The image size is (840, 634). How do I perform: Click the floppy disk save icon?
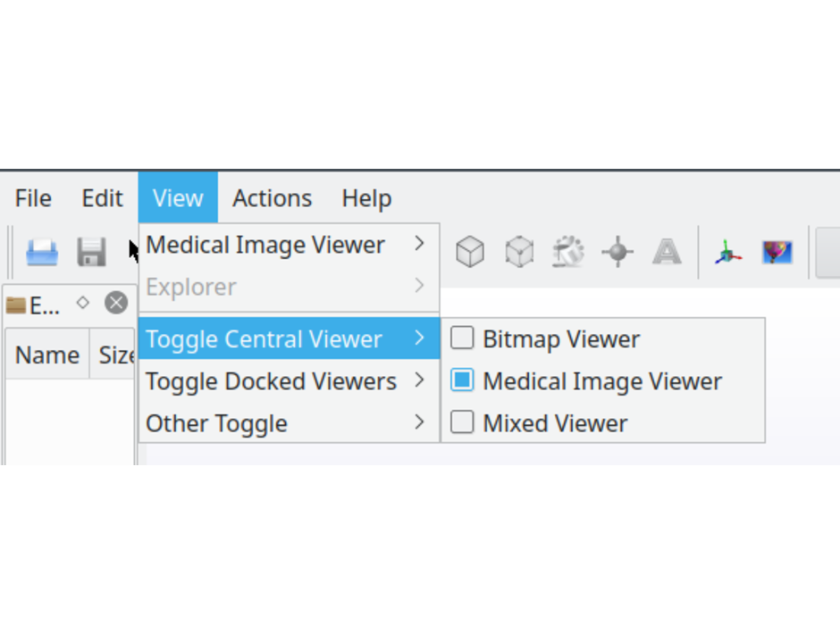[x=91, y=253]
